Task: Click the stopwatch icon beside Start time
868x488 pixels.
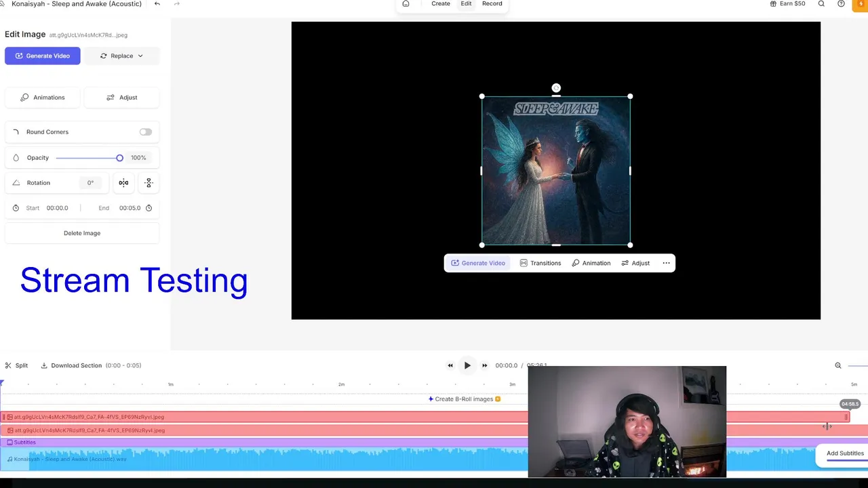Action: coord(16,208)
